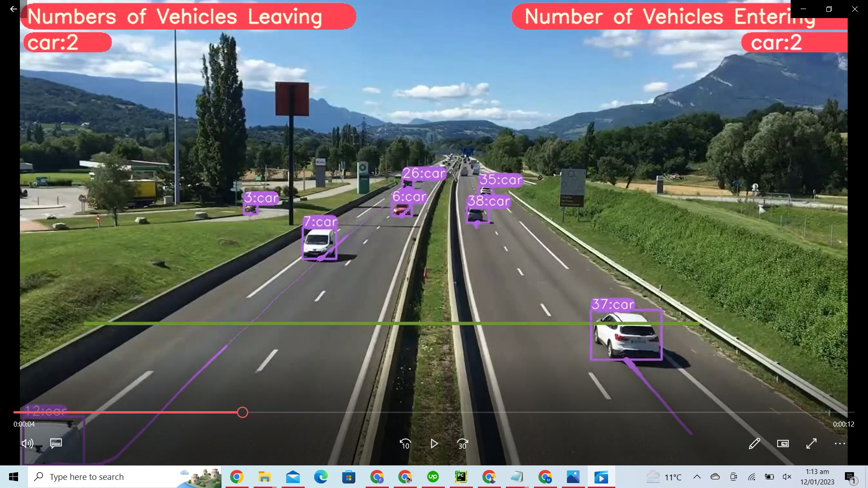
Task: Toggle fullscreen mode
Action: 811,444
